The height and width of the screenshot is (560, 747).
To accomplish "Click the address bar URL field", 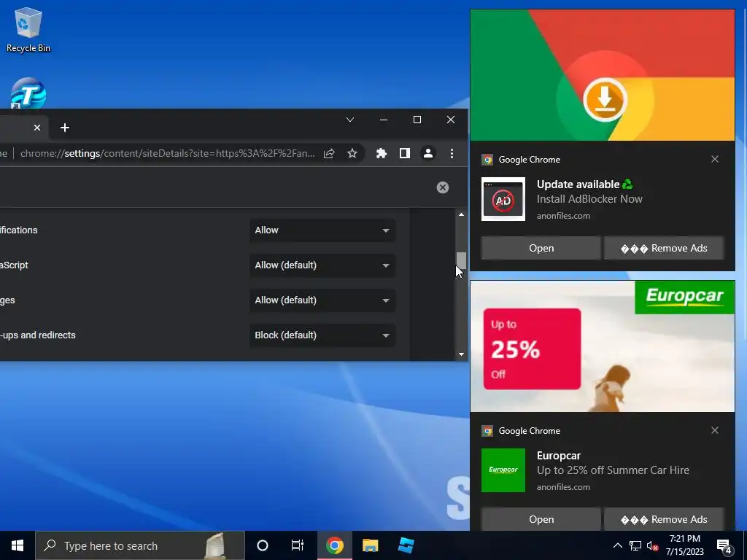I will point(167,153).
